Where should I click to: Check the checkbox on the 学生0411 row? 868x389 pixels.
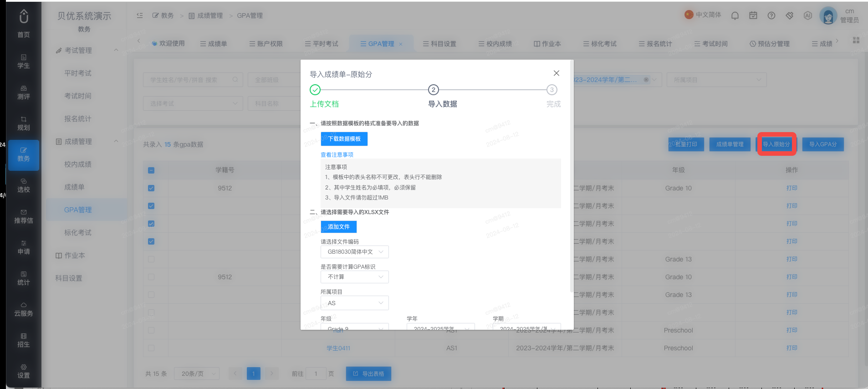151,348
